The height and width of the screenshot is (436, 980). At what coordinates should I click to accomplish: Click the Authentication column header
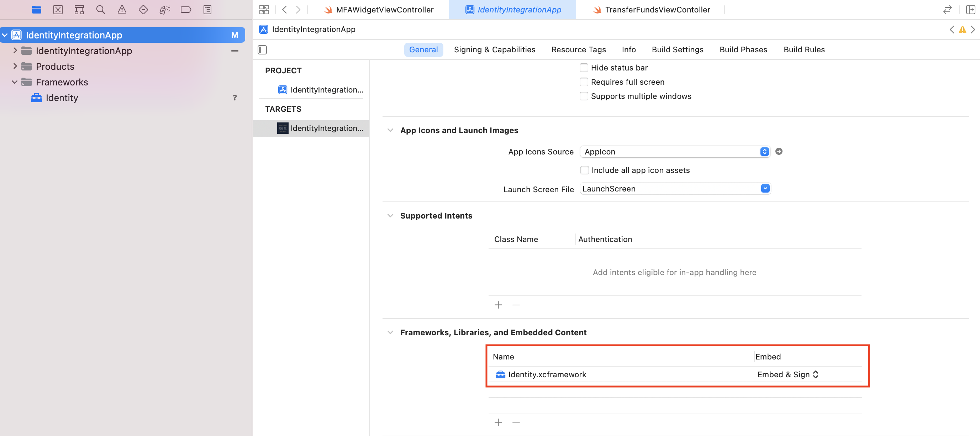(605, 239)
